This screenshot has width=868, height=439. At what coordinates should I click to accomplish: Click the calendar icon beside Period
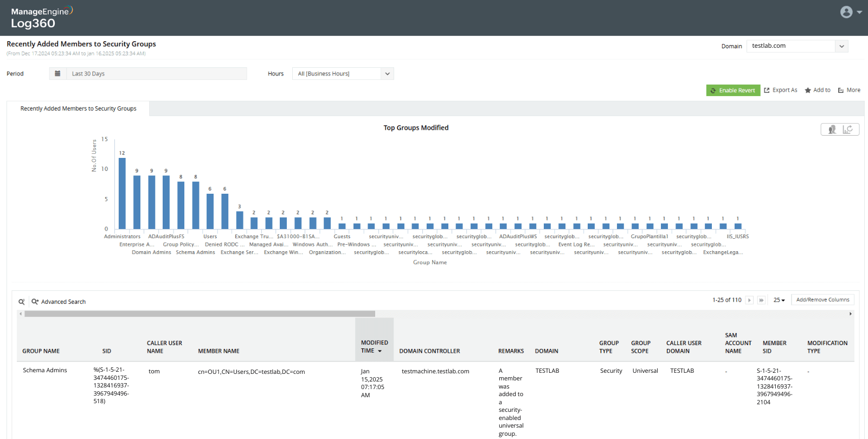point(57,74)
